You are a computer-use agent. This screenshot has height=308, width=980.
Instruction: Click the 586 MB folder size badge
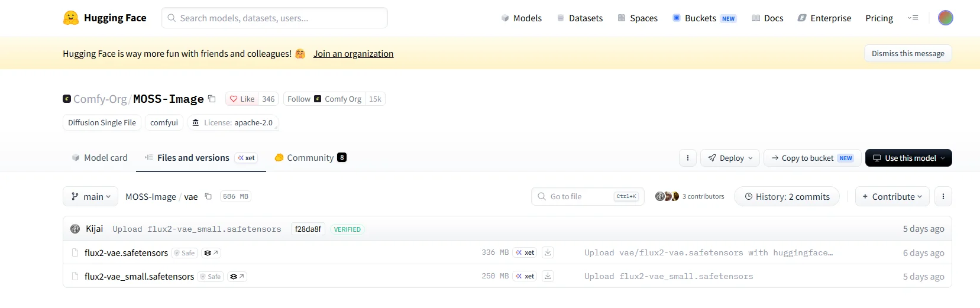tap(235, 196)
